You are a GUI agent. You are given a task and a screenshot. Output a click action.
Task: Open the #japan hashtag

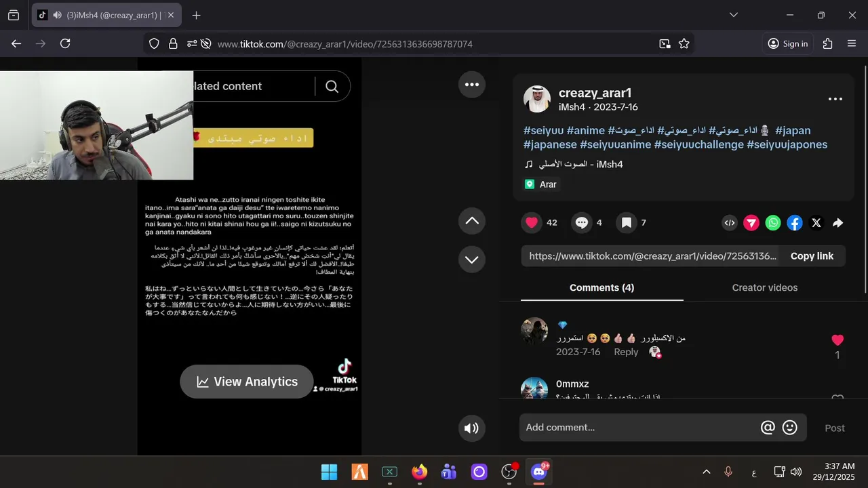tap(793, 130)
